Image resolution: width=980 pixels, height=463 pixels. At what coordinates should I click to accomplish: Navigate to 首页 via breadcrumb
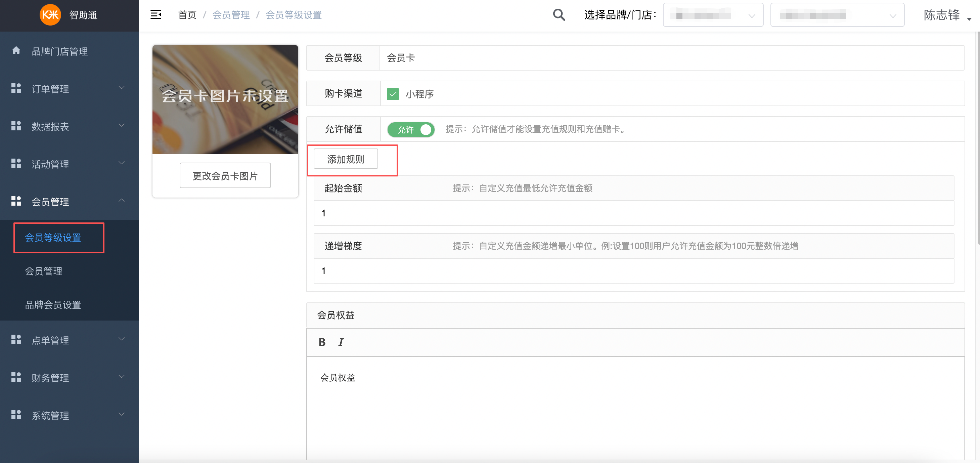[x=187, y=14]
